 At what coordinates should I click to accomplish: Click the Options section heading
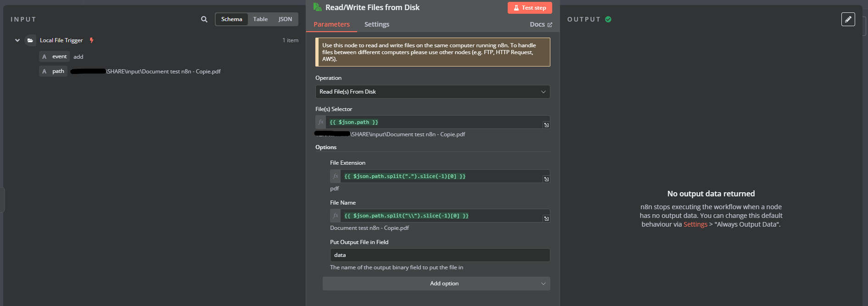click(x=326, y=147)
